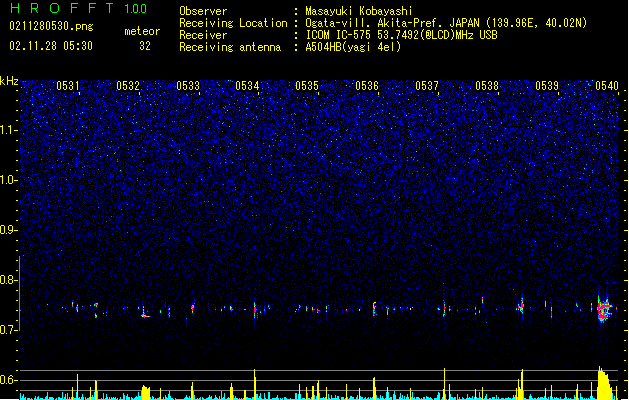Click the Receiving Location value Ogata-vill. Akita-Pref.
This screenshot has width=629, height=400.
[373, 23]
